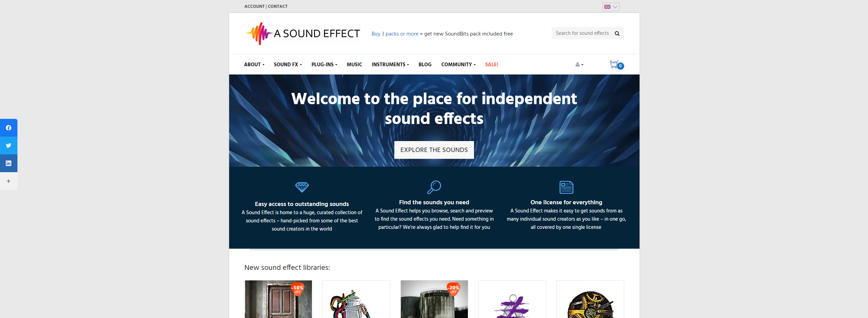Open the BLOG menu item
Image resolution: width=868 pixels, height=318 pixels.
pos(425,64)
